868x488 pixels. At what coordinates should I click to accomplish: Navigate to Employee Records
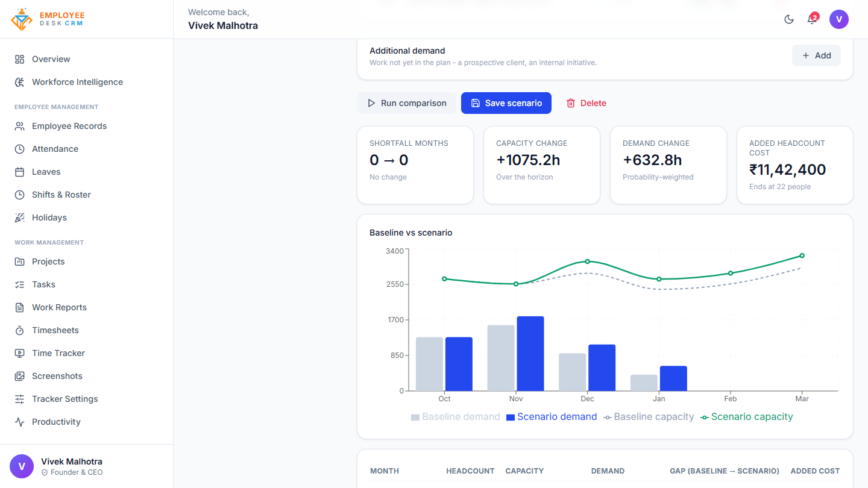(87, 126)
